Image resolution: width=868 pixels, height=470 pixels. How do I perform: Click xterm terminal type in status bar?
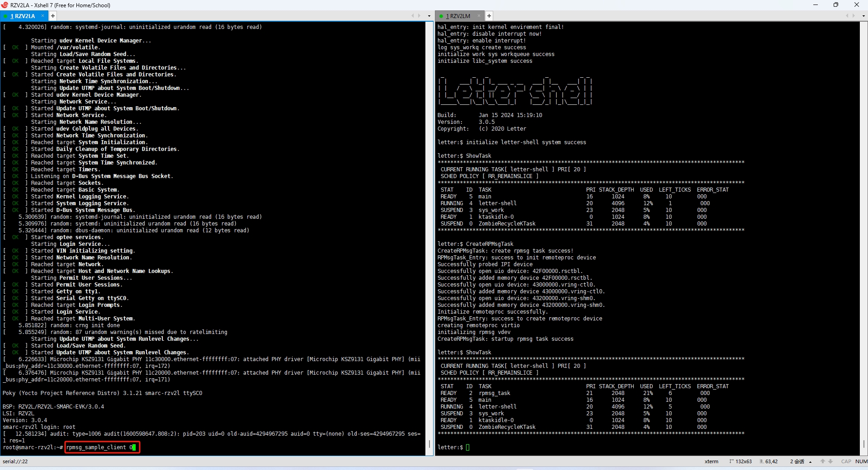click(711, 461)
